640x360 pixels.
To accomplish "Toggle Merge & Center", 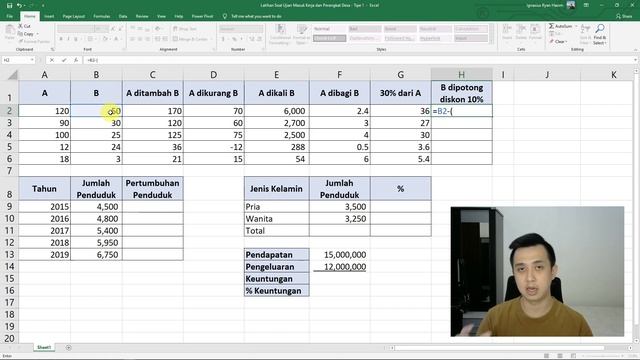I will (x=191, y=39).
